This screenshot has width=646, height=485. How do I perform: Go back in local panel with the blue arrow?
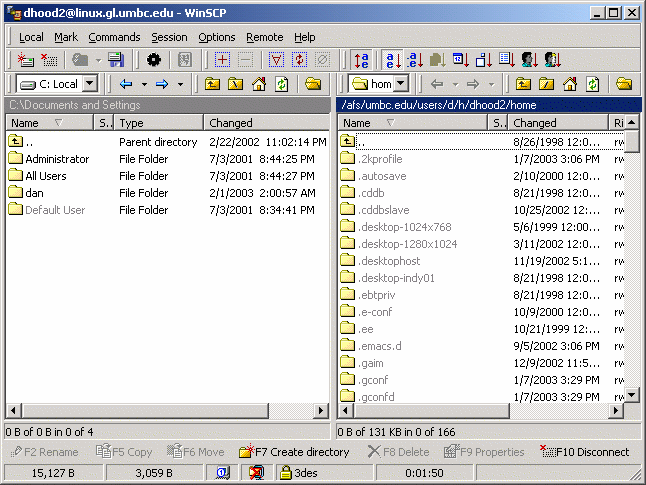coord(126,84)
